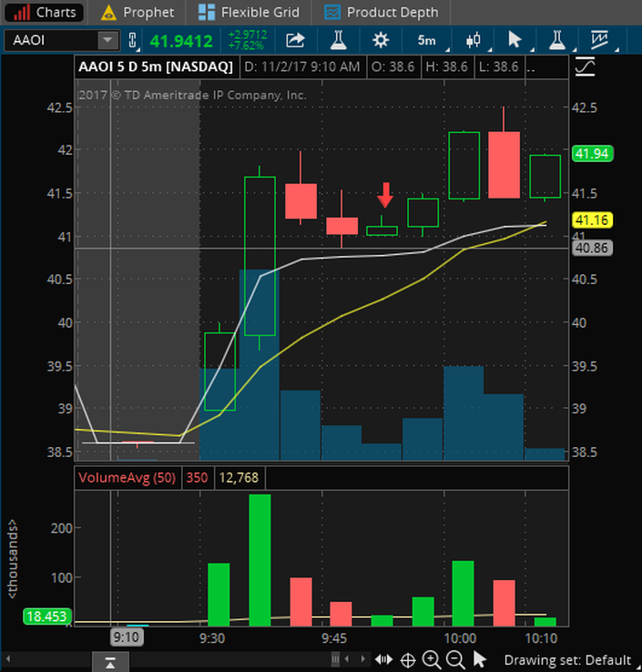Open the patterns flask dropdown
This screenshot has height=672, width=642.
pyautogui.click(x=558, y=40)
